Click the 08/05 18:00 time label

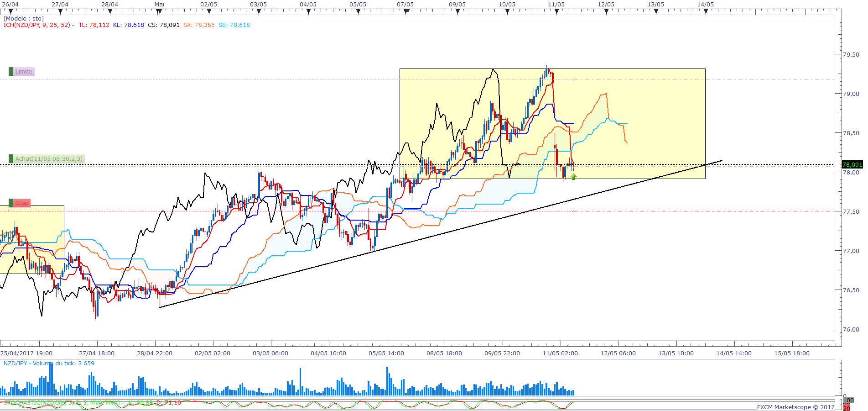pos(444,353)
